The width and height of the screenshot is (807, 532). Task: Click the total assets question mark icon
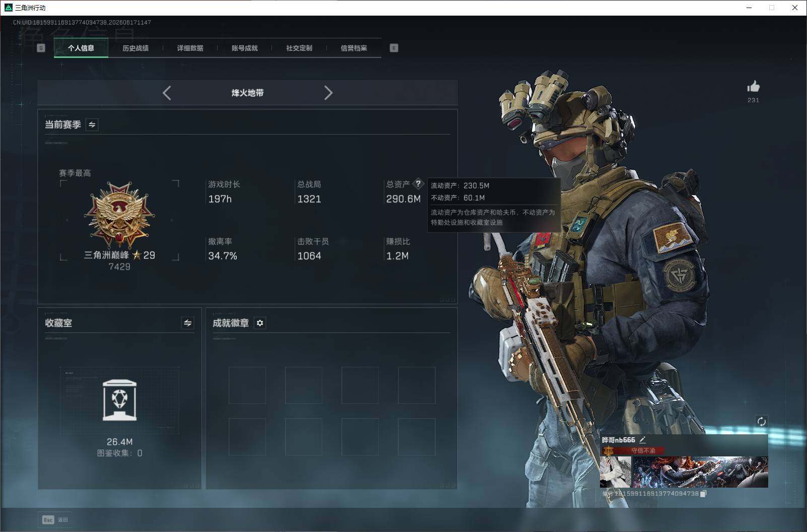pos(418,184)
